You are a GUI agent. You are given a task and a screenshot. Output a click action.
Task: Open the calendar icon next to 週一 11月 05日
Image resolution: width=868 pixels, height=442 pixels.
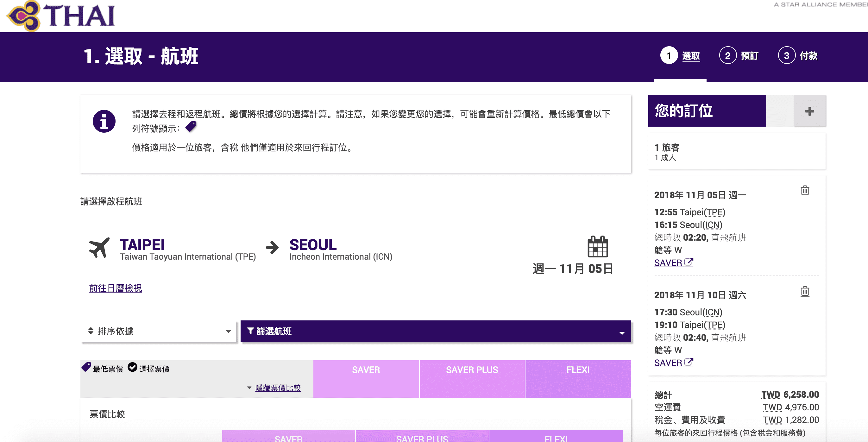click(598, 248)
